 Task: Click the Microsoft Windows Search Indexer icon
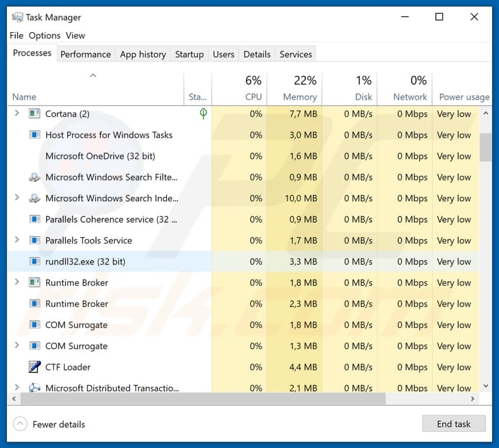pos(34,198)
